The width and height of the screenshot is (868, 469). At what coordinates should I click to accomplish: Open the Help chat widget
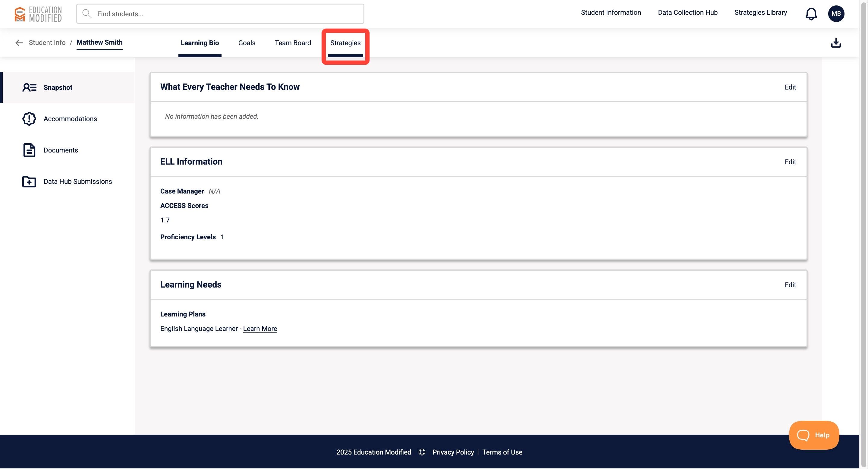click(x=814, y=435)
